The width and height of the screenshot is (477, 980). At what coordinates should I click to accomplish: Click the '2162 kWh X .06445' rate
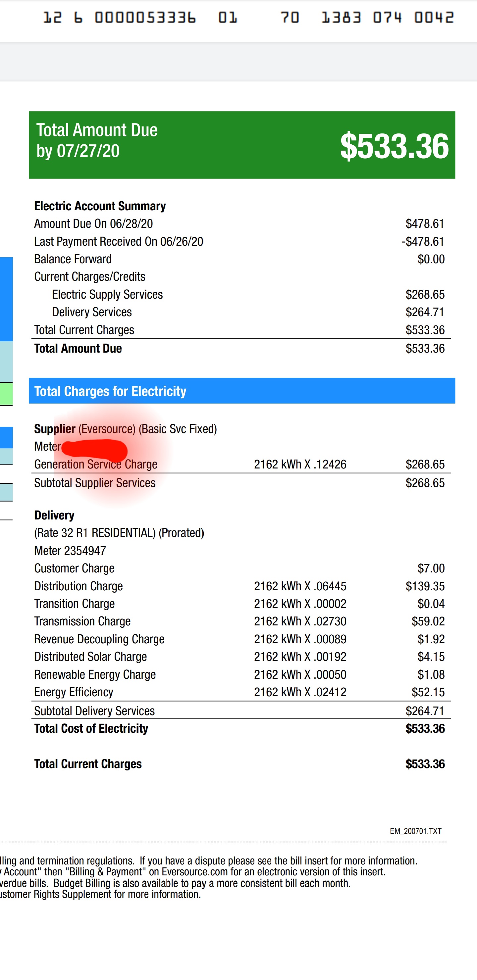[300, 586]
